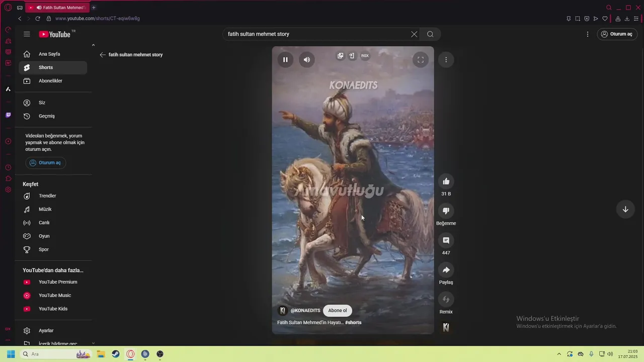Open browser downloads icon
This screenshot has width=644, height=362.
point(627,19)
